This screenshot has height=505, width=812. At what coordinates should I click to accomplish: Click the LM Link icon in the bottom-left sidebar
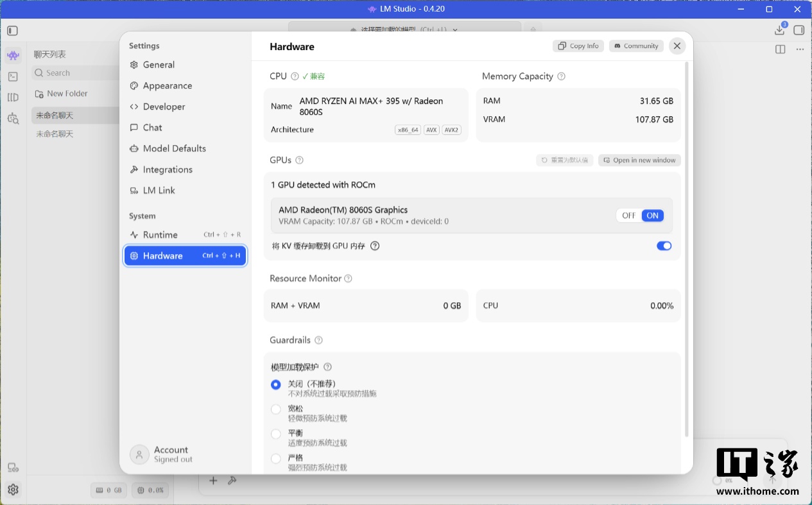pos(13,468)
